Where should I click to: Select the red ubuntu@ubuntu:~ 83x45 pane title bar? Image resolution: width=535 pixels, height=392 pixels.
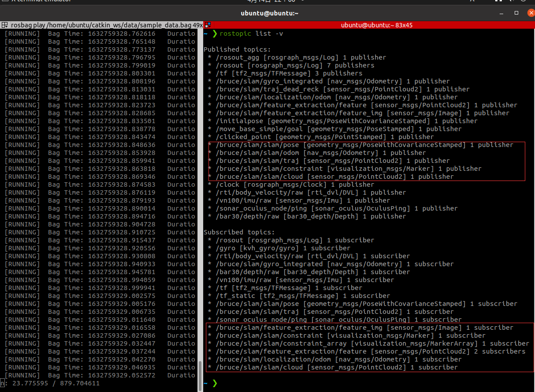370,25
